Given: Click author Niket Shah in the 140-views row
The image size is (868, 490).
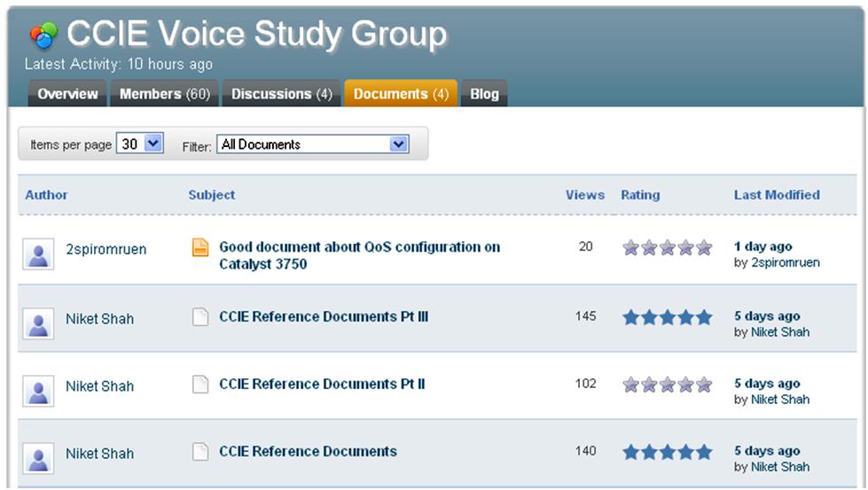Looking at the screenshot, I should 99,454.
